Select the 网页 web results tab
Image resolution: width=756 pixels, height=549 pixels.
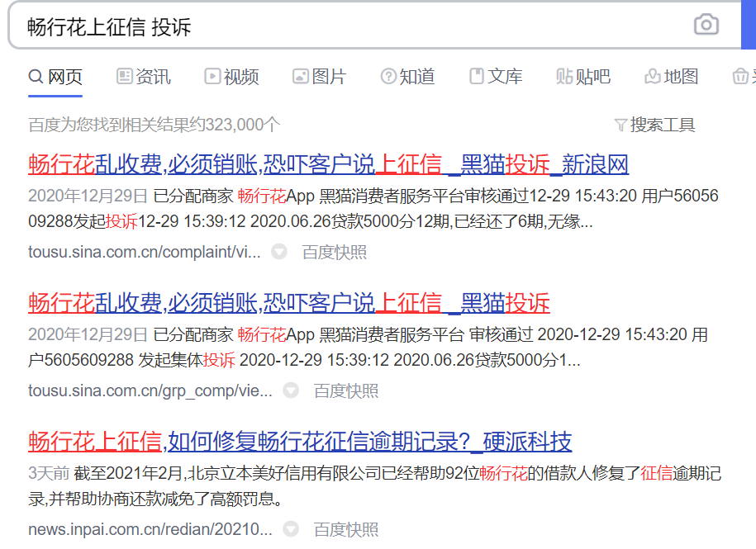point(56,77)
